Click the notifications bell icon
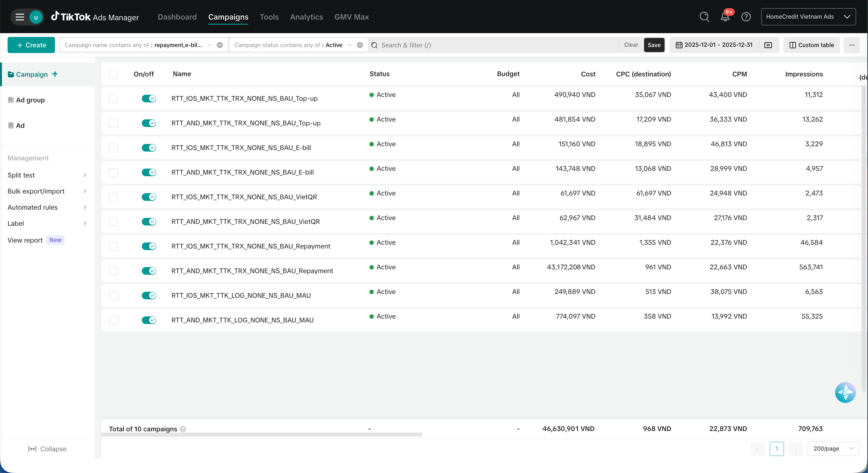Viewport: 868px width, 473px height. 725,17
